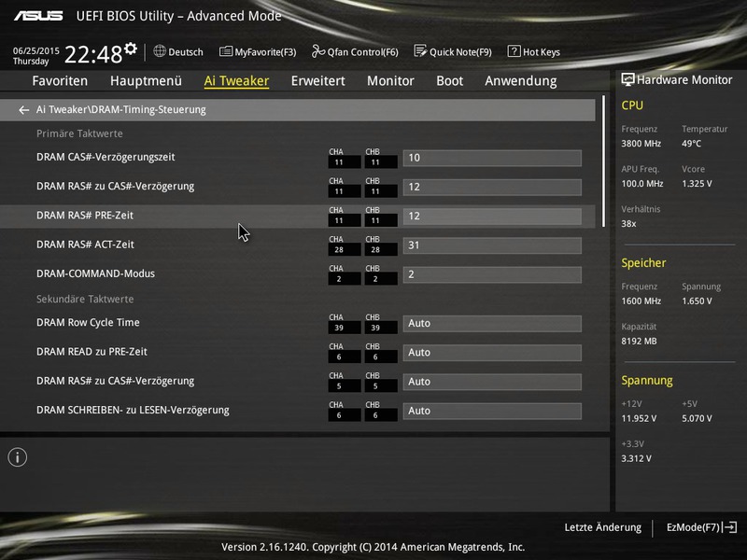Viewport: 747px width, 560px height.
Task: Click the Qfan Control(F6) label
Action: point(362,52)
